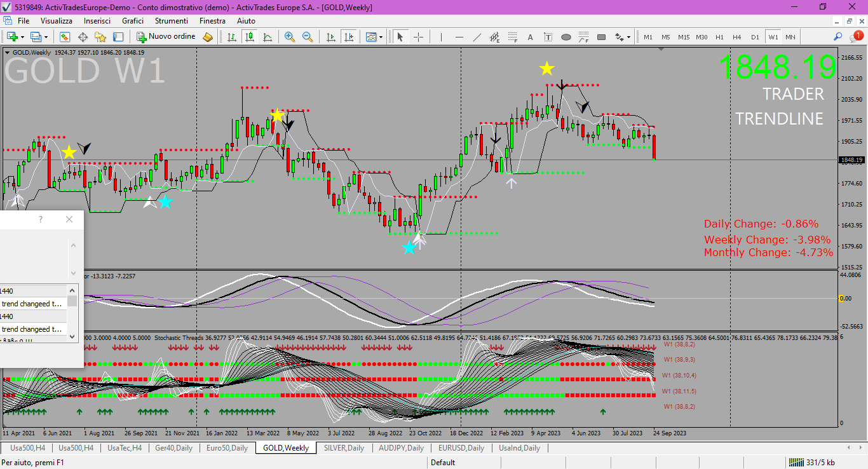Zoom out of the chart
Image resolution: width=868 pixels, height=469 pixels.
pyautogui.click(x=308, y=37)
